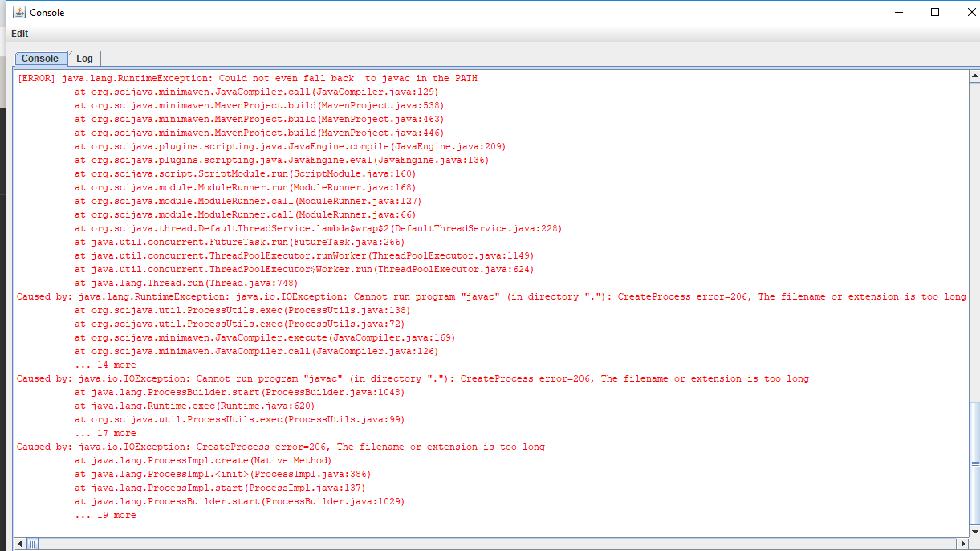Open the Edit menu
Screen dimensions: 980x551
tap(19, 34)
